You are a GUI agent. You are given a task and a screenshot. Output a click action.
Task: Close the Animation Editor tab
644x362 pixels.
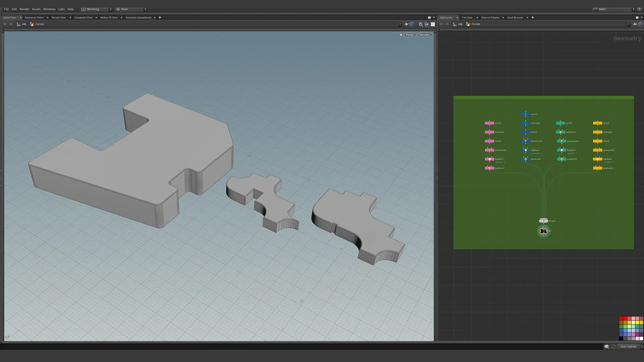pyautogui.click(x=48, y=17)
